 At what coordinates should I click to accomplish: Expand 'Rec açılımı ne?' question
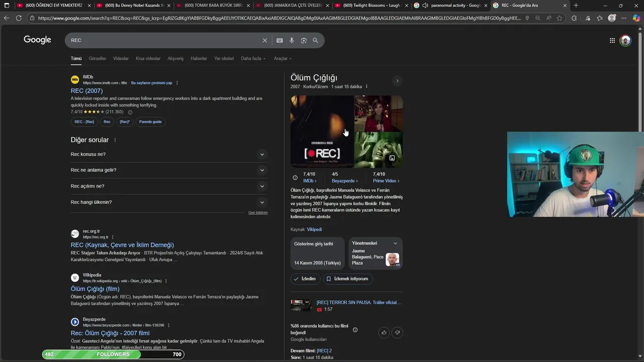(169, 186)
